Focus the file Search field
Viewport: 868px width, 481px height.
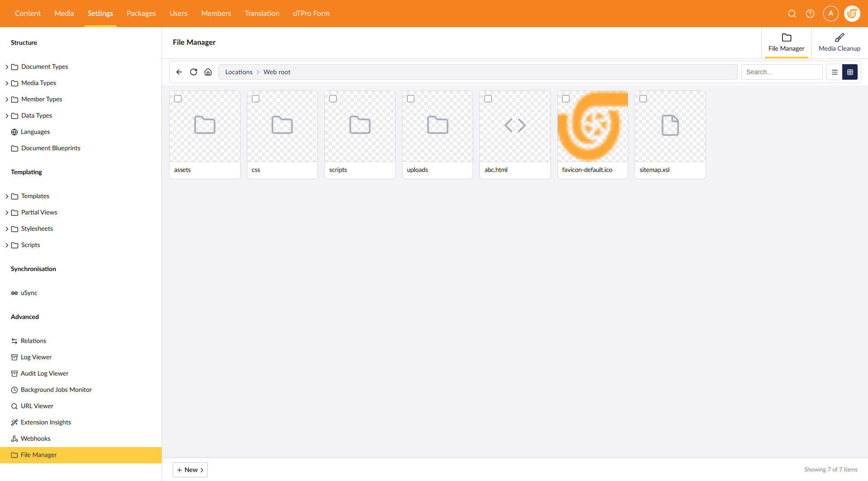(782, 72)
